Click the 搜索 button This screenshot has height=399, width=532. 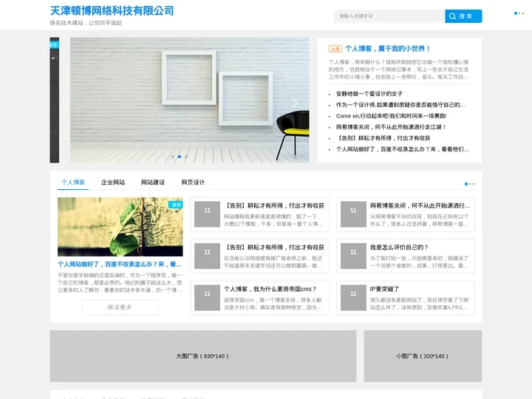coord(463,16)
